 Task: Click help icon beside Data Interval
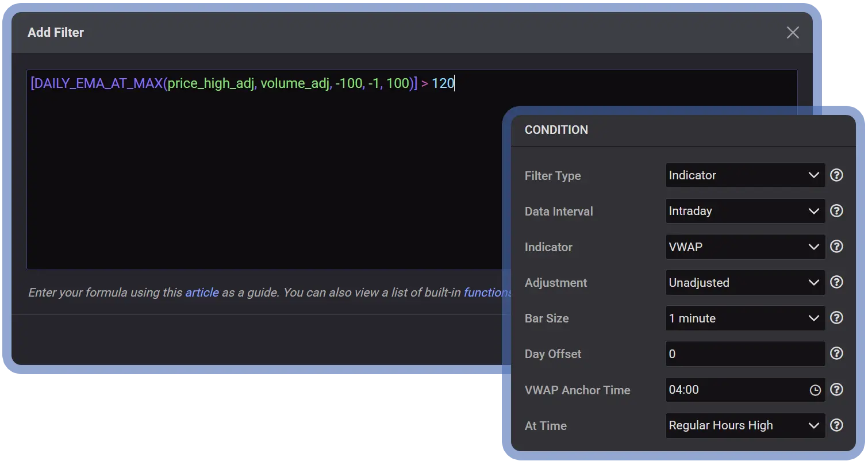point(837,211)
